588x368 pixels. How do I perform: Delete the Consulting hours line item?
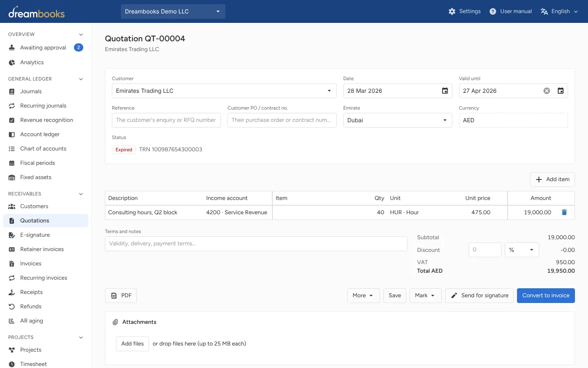564,212
